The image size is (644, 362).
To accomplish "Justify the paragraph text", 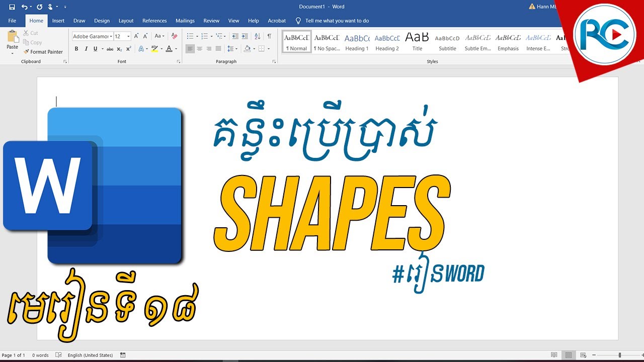I will coord(218,49).
